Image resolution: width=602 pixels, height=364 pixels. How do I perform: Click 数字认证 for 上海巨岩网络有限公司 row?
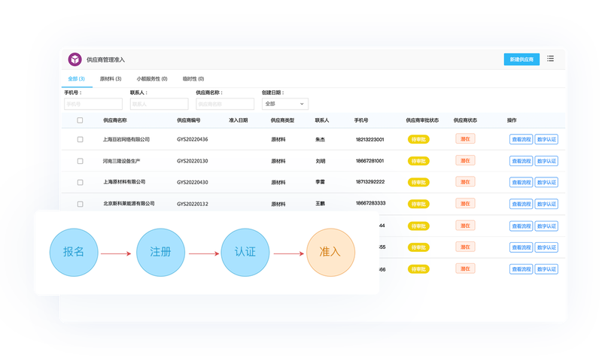click(547, 139)
